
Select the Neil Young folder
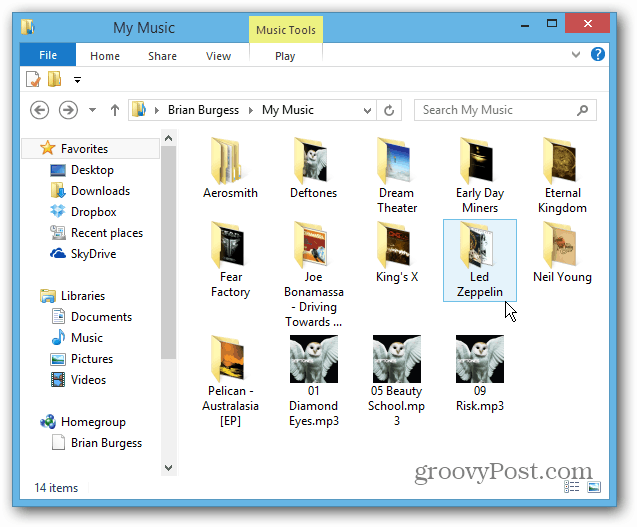pyautogui.click(x=563, y=252)
